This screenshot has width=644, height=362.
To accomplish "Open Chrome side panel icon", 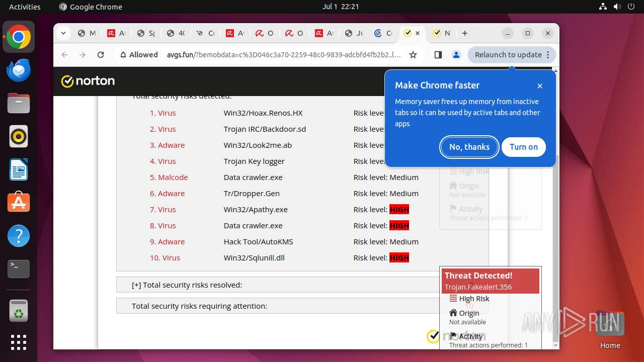I will pyautogui.click(x=438, y=55).
